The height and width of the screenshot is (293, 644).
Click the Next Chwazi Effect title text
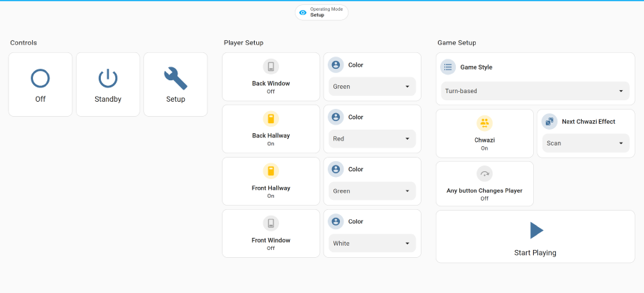(589, 121)
